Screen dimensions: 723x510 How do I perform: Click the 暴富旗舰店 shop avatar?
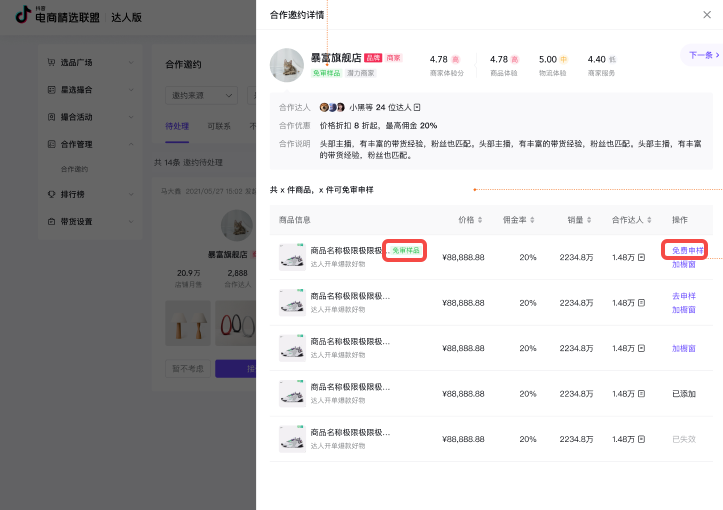tap(287, 65)
